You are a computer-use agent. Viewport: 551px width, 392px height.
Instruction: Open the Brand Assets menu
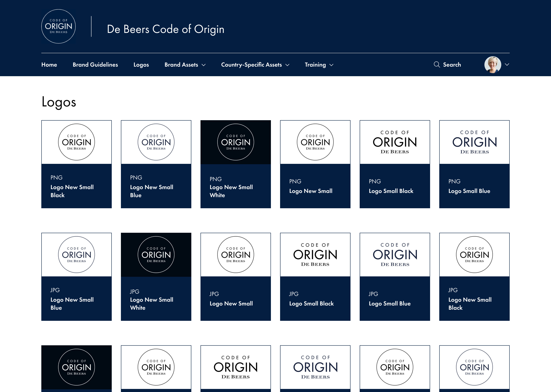181,65
